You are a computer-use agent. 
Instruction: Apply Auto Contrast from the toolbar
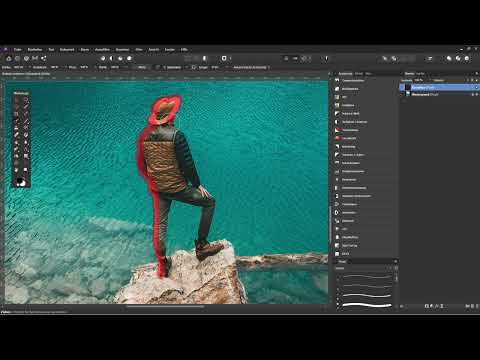pos(112,58)
